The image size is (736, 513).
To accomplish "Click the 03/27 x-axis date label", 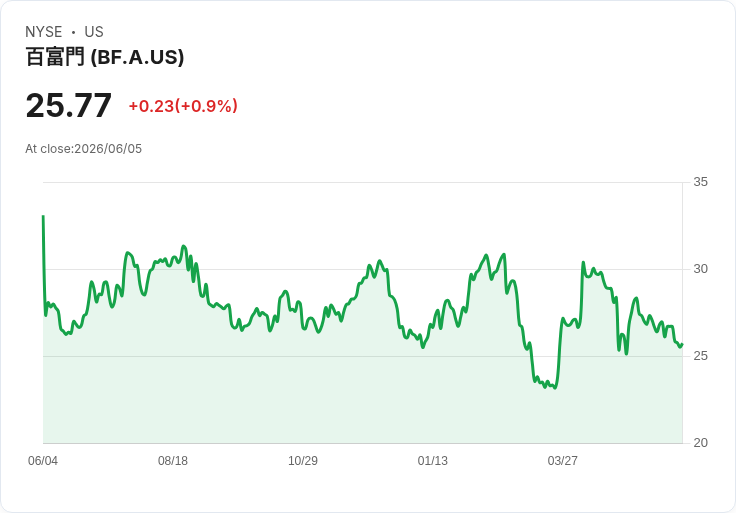I will point(562,460).
